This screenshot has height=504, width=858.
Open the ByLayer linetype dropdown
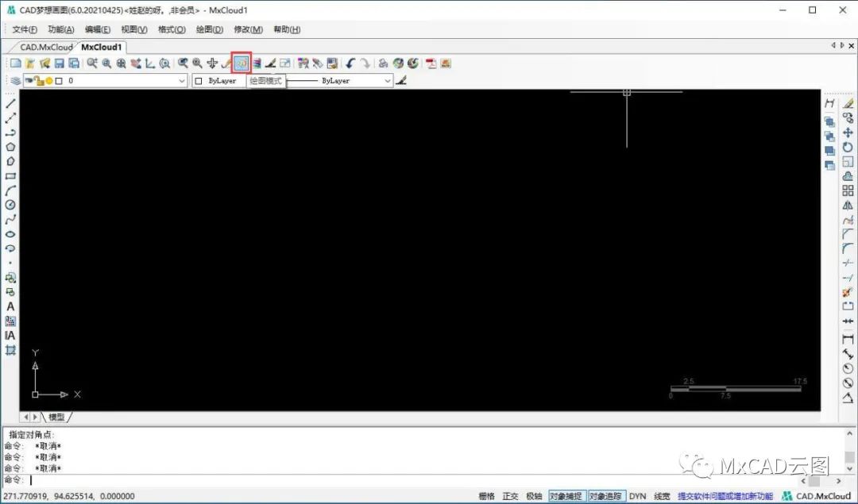(338, 81)
